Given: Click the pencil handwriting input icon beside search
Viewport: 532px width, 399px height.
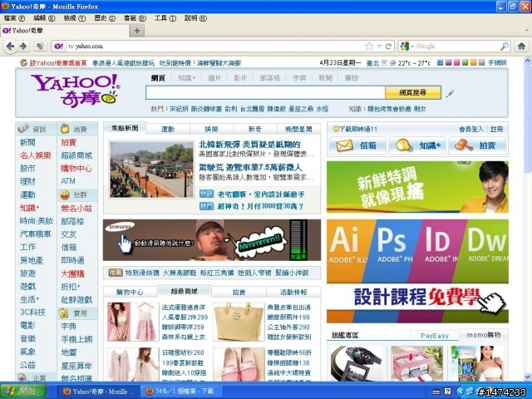Looking at the screenshot, I should pyautogui.click(x=451, y=92).
